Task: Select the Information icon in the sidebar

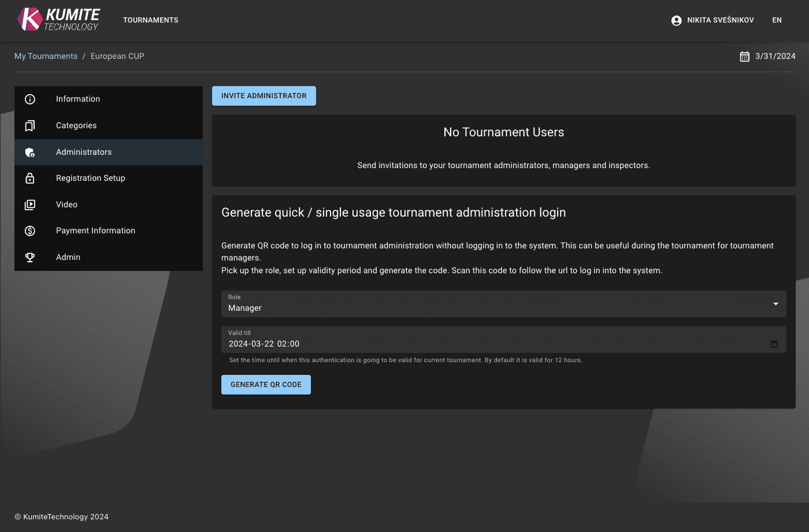Action: pyautogui.click(x=29, y=99)
